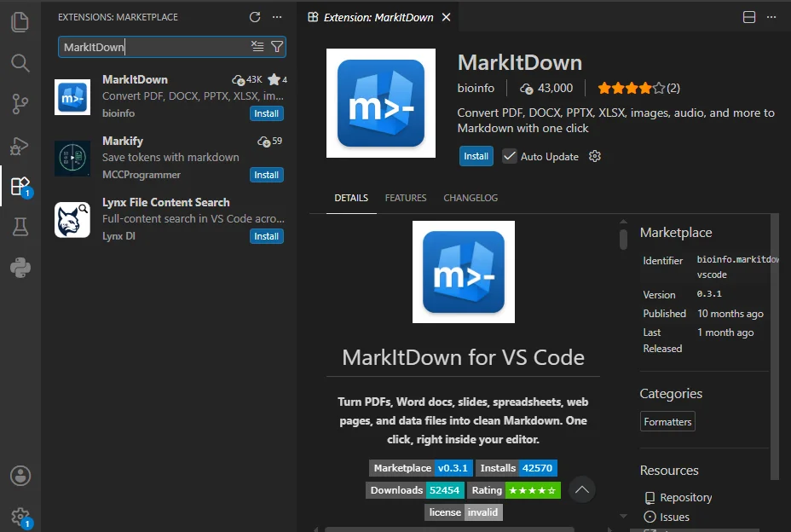
Task: Click the scroll-to-top arrow button
Action: pos(581,489)
